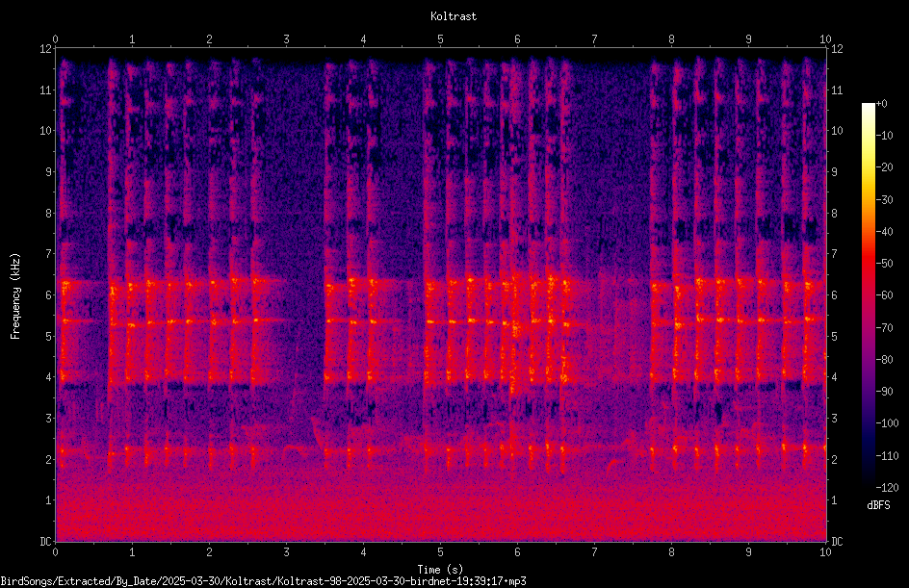Click the dBFS color scale gradient bar
The image size is (909, 588).
[x=868, y=294]
